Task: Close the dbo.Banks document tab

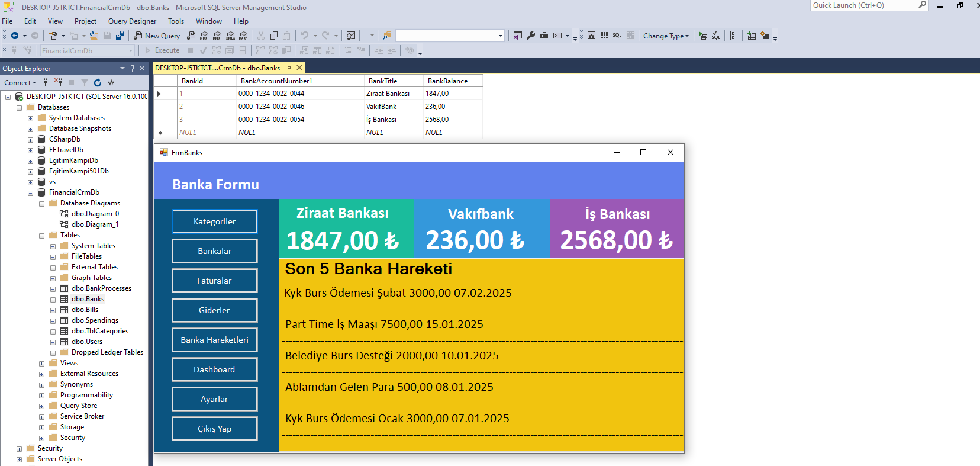Action: 299,68
